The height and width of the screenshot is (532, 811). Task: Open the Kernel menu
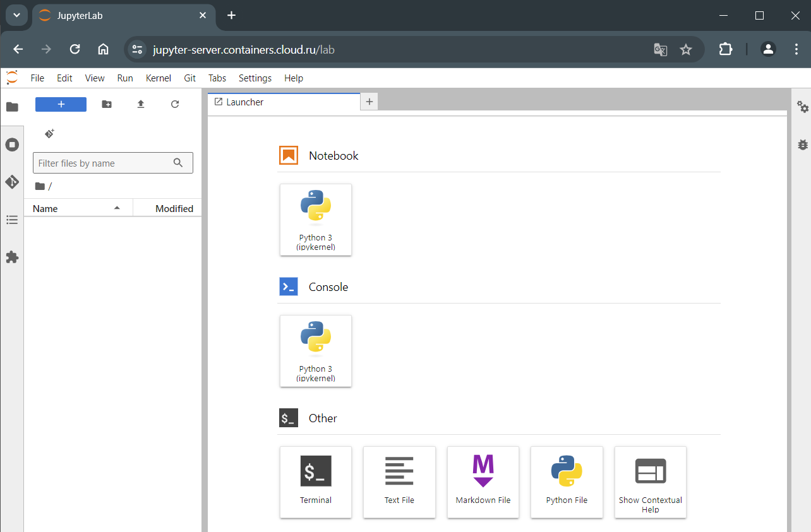click(158, 78)
